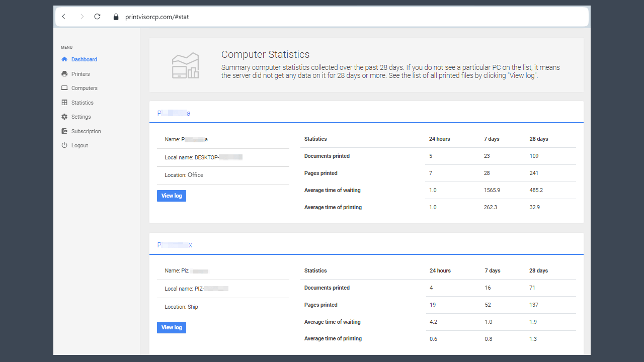Screen dimensions: 644x362
Task: Click the Computer Statistics header chart image
Action: [185, 65]
